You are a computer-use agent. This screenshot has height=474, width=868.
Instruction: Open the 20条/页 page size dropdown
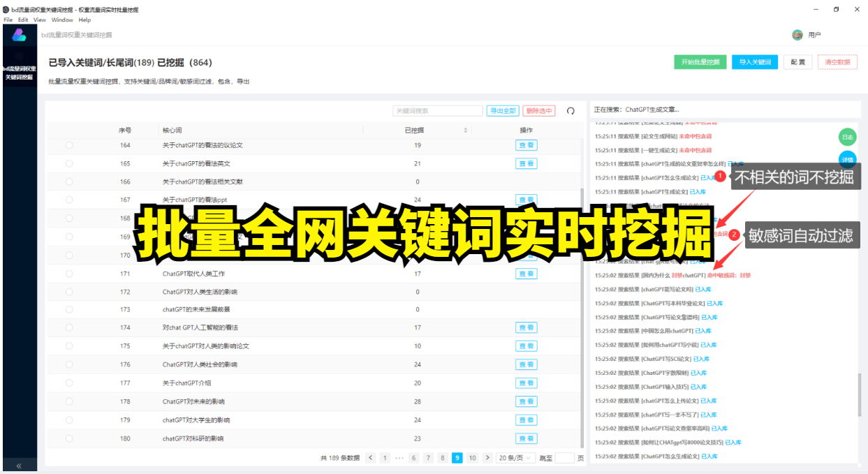[x=515, y=458]
